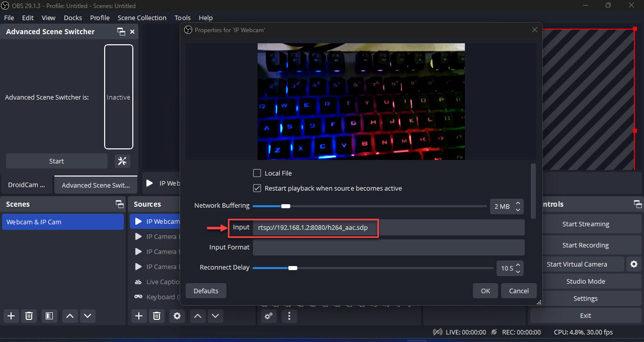Click the play icon in source toolbar
Image resolution: width=644 pixels, height=342 pixels.
click(x=149, y=183)
